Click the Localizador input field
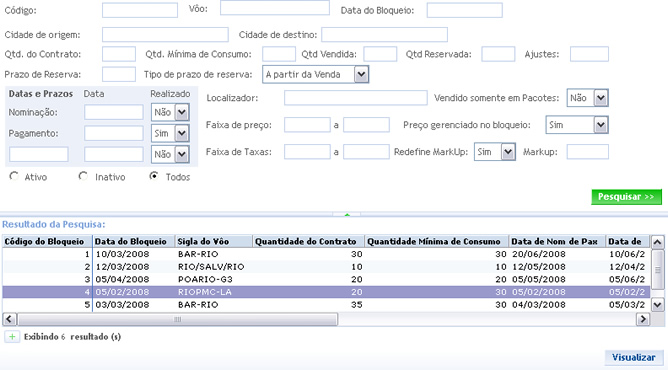The height and width of the screenshot is (370, 668). (x=356, y=98)
